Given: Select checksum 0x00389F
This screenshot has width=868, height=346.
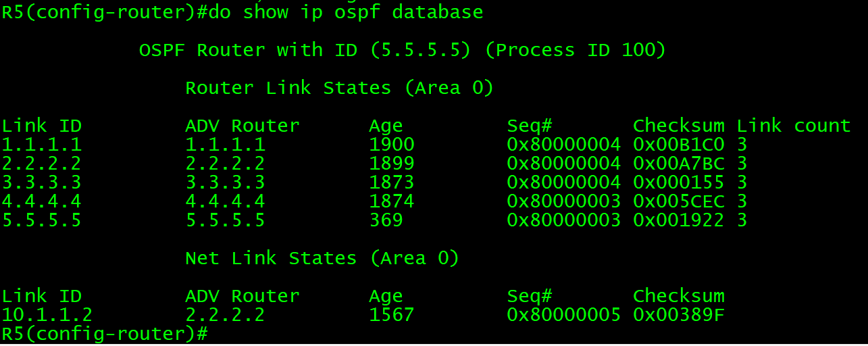Looking at the screenshot, I should pyautogui.click(x=678, y=315).
